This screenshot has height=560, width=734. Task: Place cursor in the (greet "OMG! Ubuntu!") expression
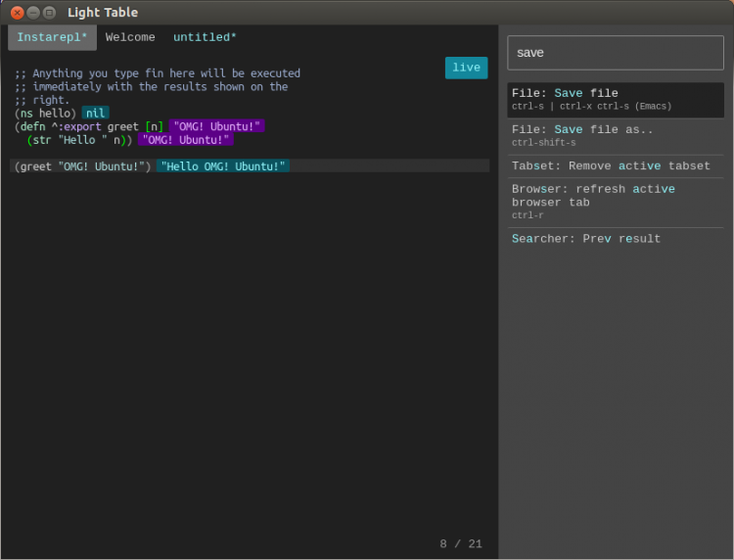click(82, 166)
